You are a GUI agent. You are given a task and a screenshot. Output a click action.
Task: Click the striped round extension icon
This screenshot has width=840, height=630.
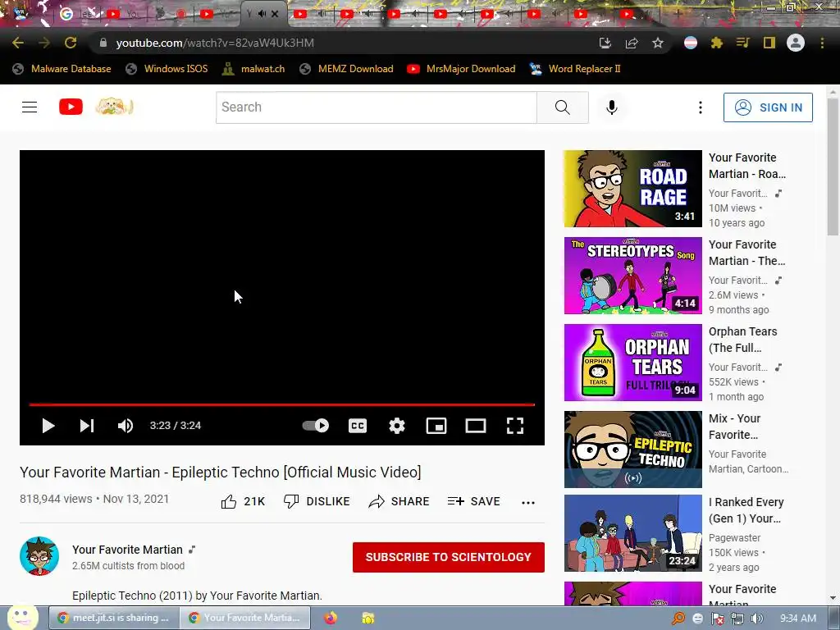click(x=691, y=43)
